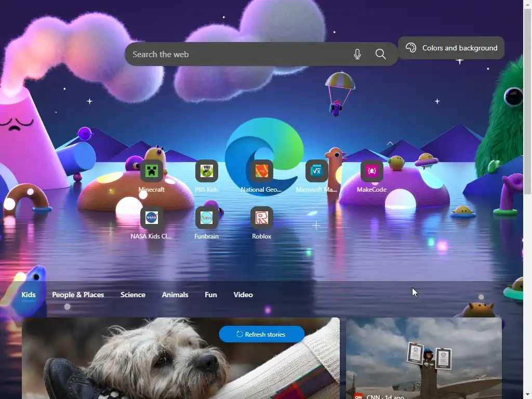Click the Refresh stories button

[262, 334]
